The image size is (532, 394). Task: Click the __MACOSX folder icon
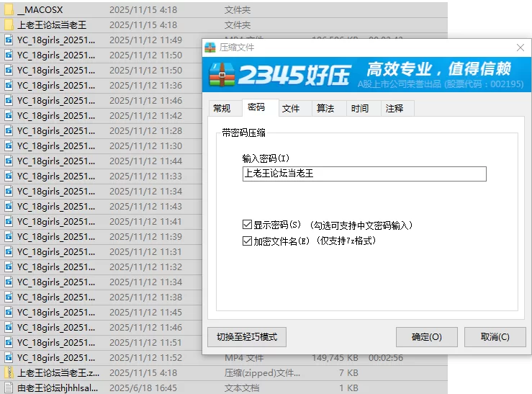pyautogui.click(x=9, y=10)
